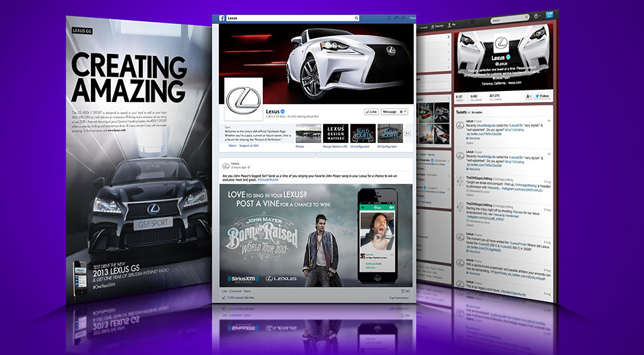Click the compose new tweet icon
644x355 pixels.
point(550,15)
